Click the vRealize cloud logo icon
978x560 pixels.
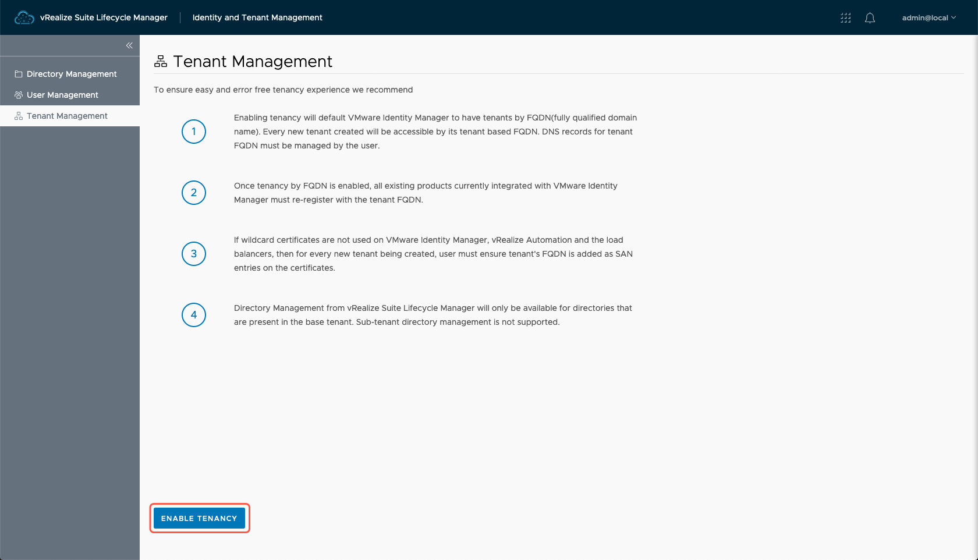tap(24, 18)
